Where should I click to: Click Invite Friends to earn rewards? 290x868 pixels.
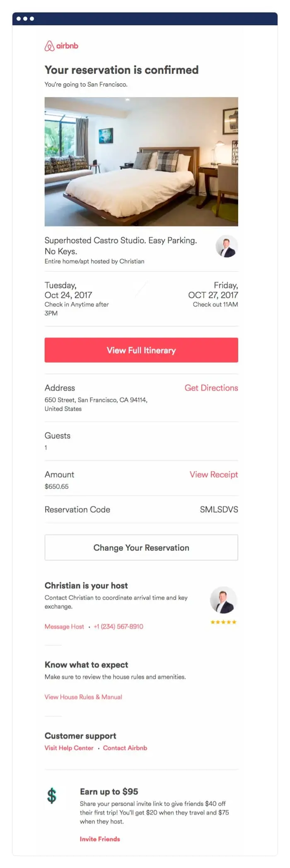pos(99,839)
